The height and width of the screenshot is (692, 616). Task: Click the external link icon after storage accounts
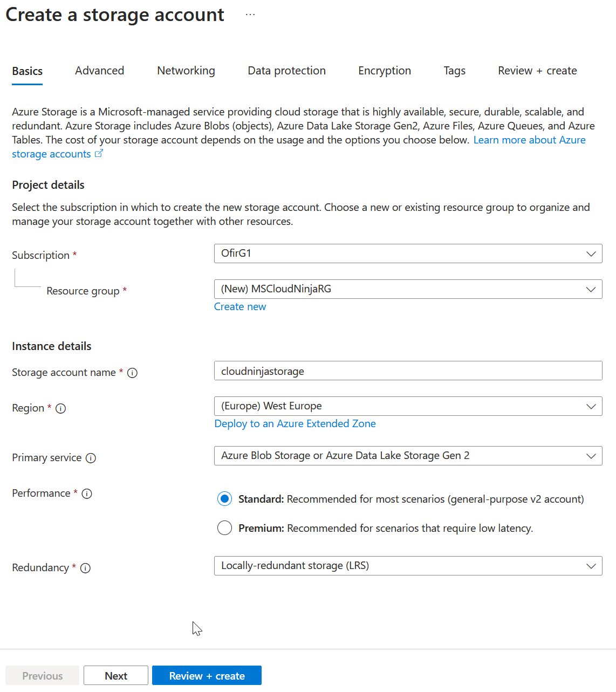pyautogui.click(x=99, y=153)
